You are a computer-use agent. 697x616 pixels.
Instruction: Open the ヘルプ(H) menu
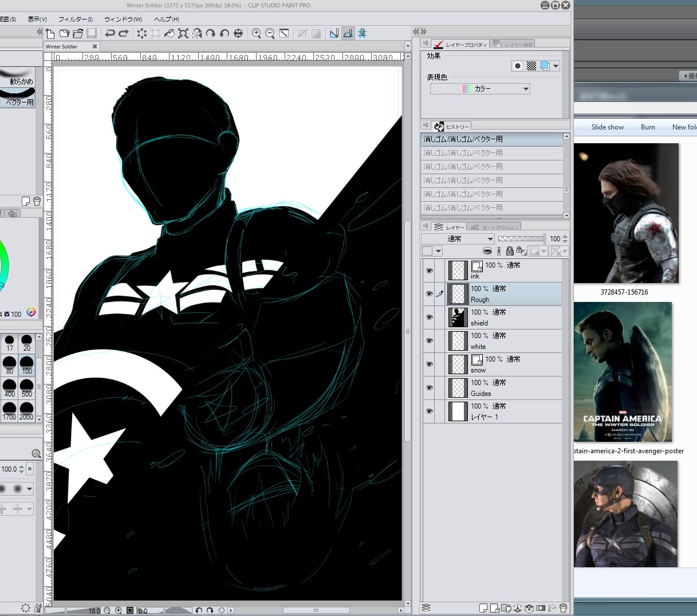click(x=167, y=19)
